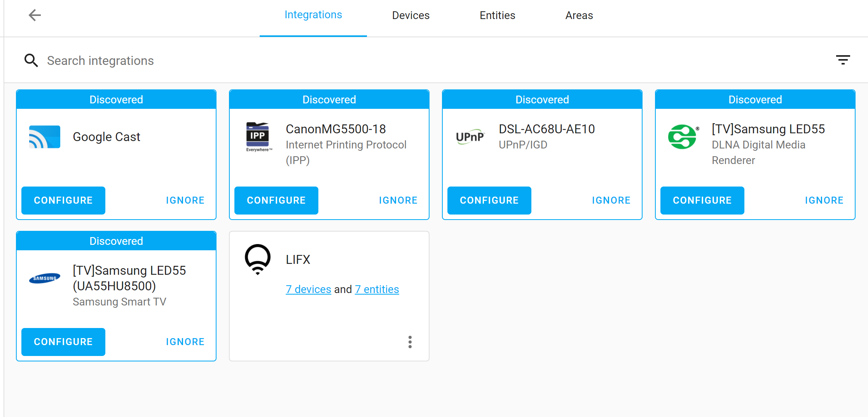Open the LIFX three-dot options menu
Viewport: 868px width, 417px height.
coord(410,342)
